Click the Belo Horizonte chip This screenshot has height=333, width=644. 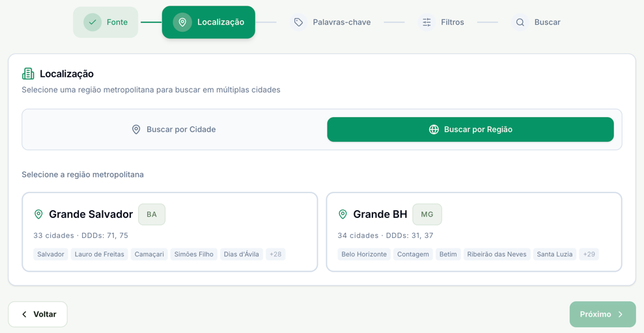364,254
